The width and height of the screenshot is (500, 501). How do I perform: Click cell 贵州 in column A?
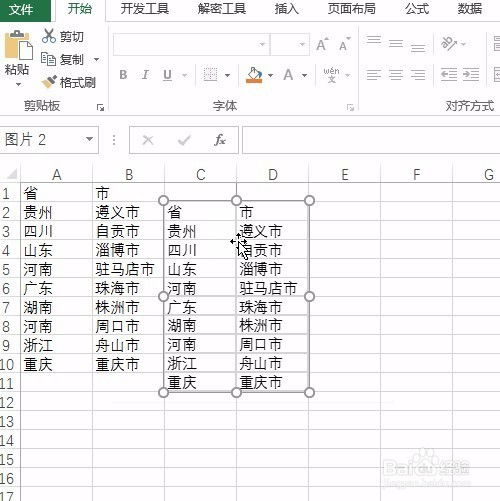point(56,212)
